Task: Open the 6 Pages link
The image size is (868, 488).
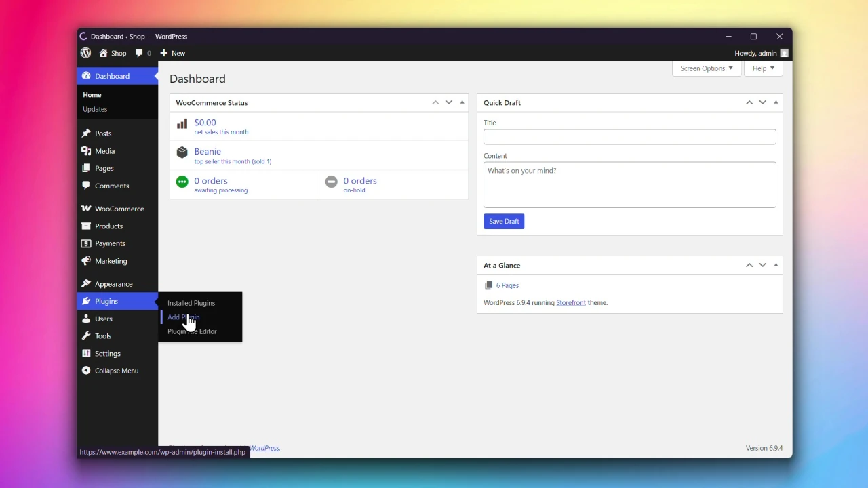Action: coord(507,285)
